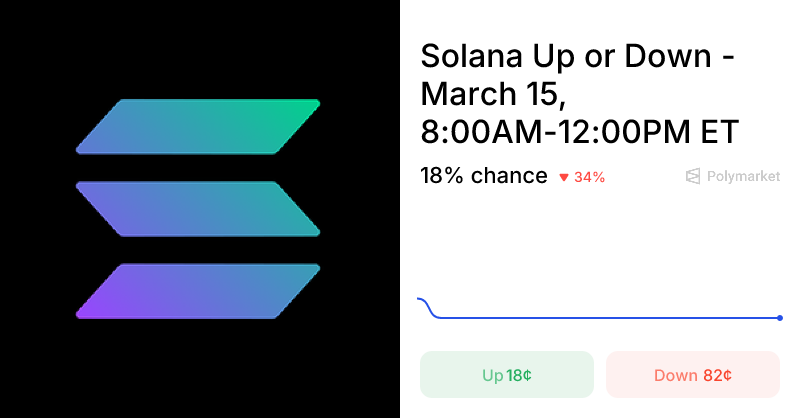Buy Down at 82¢
The height and width of the screenshot is (418, 800).
[692, 375]
